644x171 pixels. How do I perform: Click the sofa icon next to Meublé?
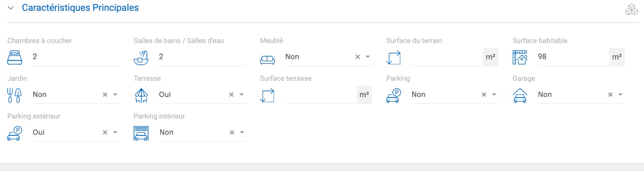(267, 60)
